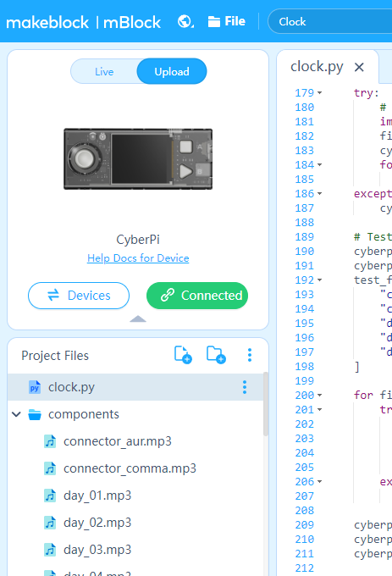Switch to Upload mode
Screen dimensions: 392x576
(x=172, y=71)
